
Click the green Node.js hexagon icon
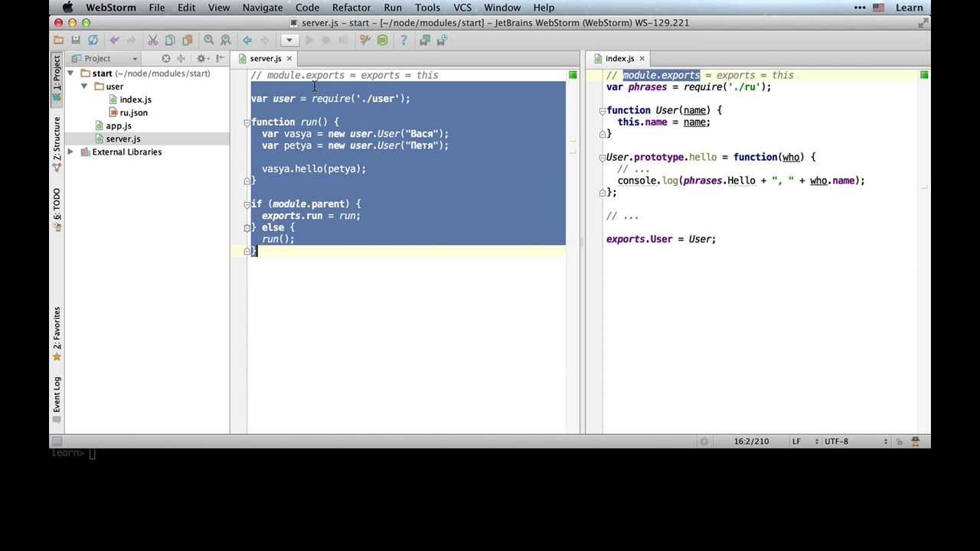[382, 40]
